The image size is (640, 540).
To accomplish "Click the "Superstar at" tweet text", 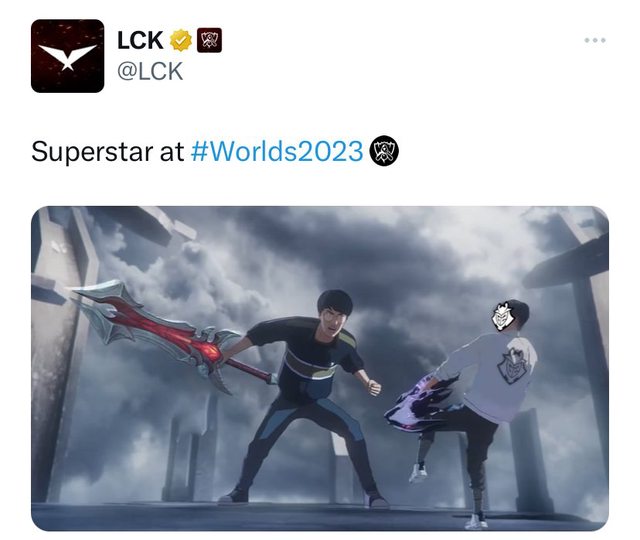I will 107,151.
